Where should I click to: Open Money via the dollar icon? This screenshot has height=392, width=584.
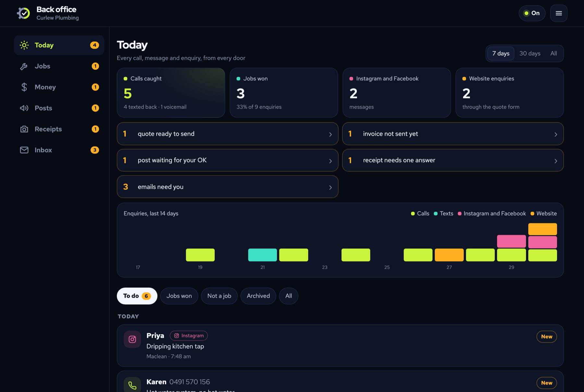[24, 87]
